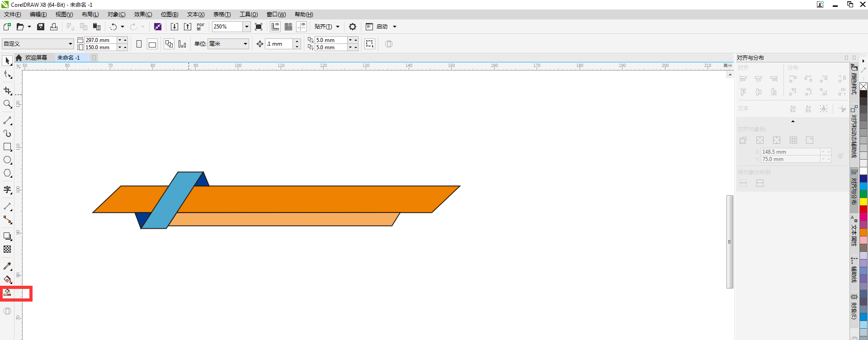
Task: Expand the 单位 units dropdown
Action: coord(245,44)
